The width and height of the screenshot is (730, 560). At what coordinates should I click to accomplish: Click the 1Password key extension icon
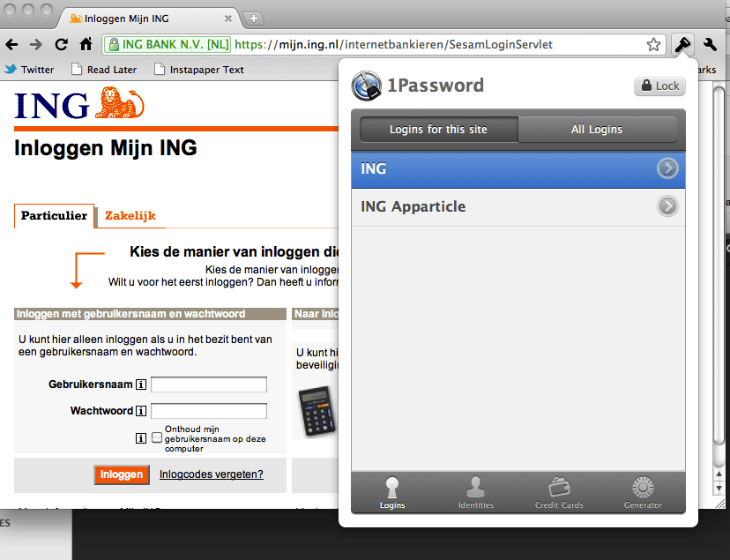click(682, 45)
